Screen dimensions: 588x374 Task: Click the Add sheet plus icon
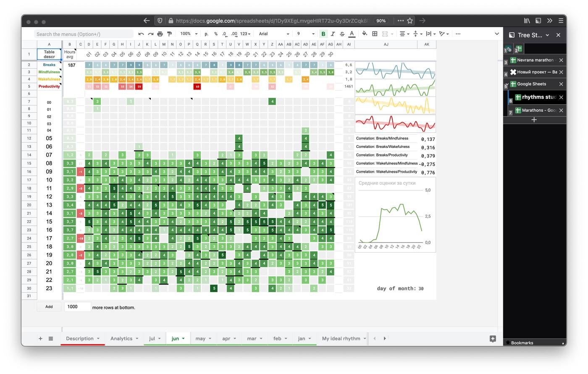[x=40, y=339]
